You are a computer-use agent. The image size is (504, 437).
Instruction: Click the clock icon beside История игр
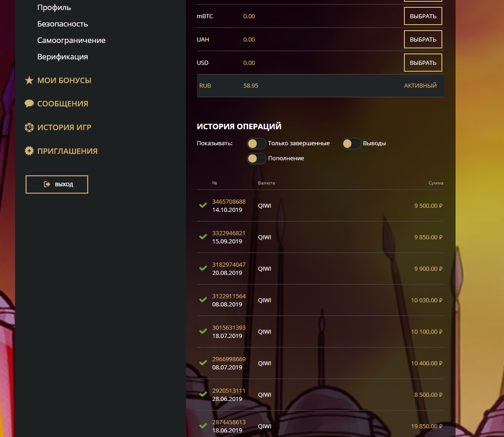[x=29, y=127]
